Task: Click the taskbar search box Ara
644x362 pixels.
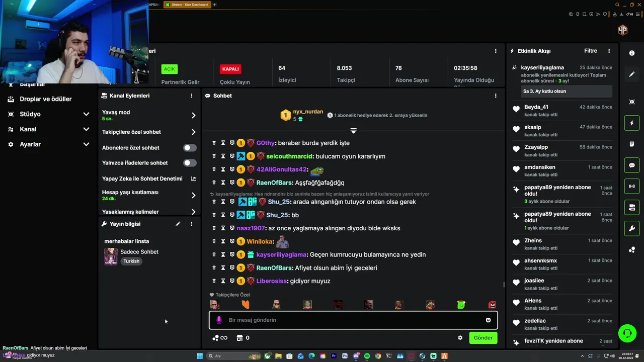Action: (x=234, y=356)
